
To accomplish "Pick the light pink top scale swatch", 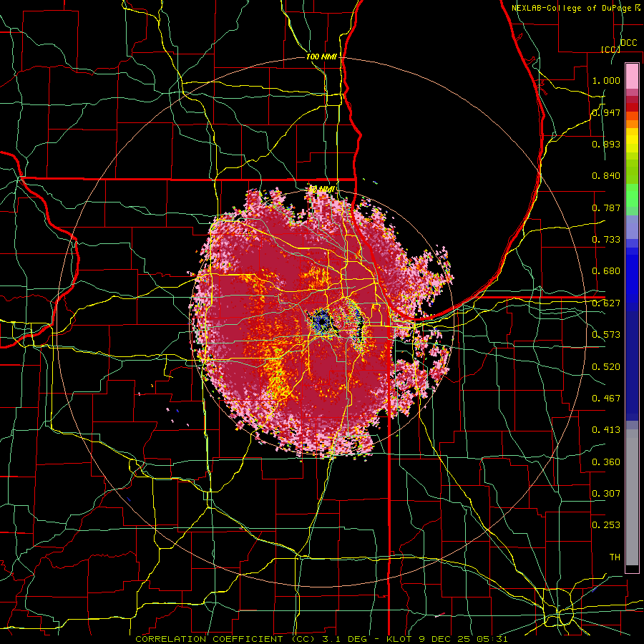I will pyautogui.click(x=632, y=76).
